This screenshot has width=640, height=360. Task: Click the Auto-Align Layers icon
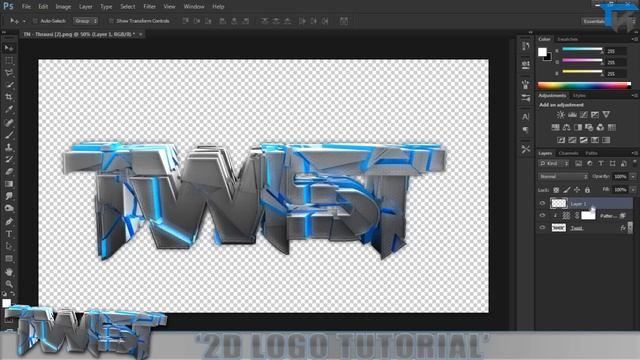(344, 21)
